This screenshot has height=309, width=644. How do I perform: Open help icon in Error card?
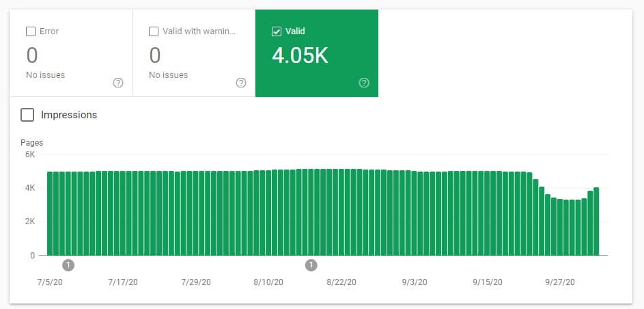click(118, 83)
